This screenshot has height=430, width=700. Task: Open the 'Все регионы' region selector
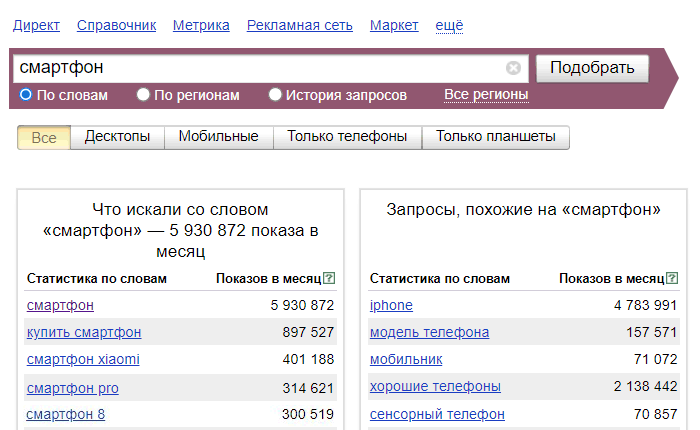[486, 95]
